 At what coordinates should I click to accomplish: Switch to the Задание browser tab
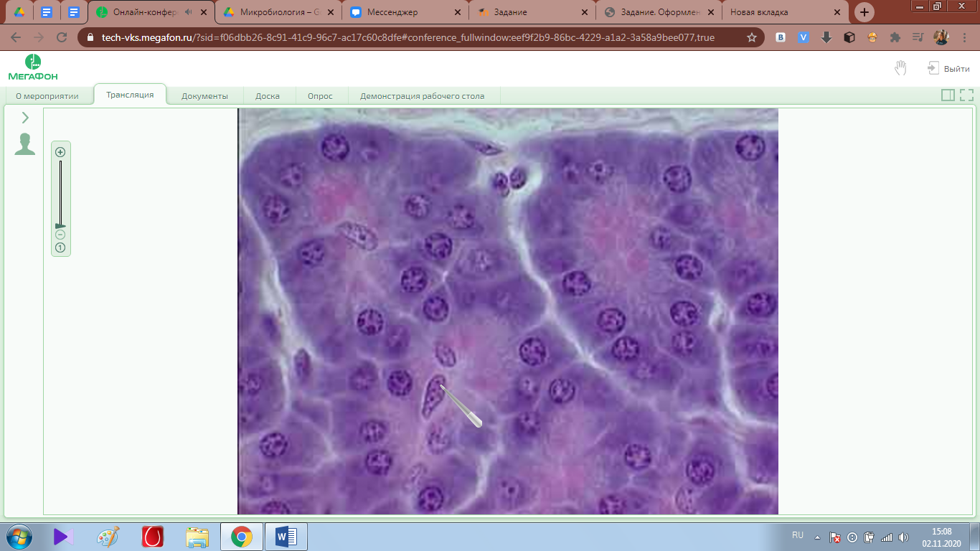[532, 12]
